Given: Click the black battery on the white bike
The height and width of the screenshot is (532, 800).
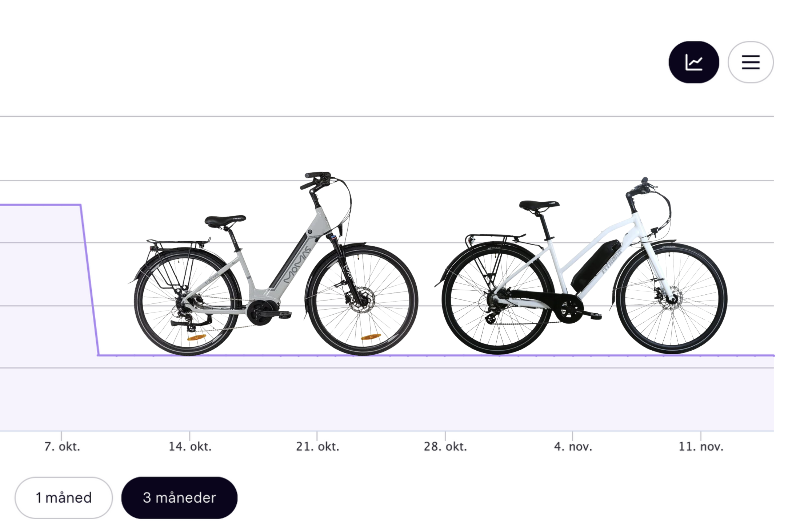Looking at the screenshot, I should [x=596, y=265].
